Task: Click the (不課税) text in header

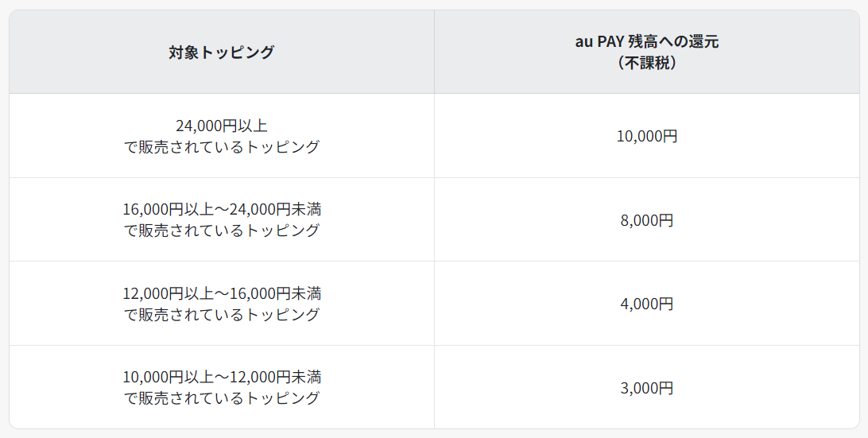Action: [x=646, y=63]
